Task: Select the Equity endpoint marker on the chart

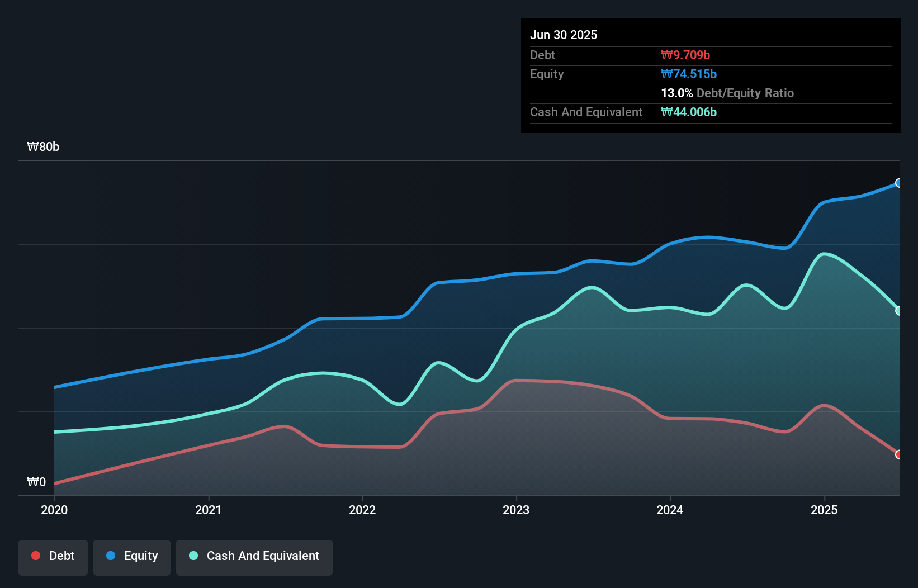Action: [x=898, y=183]
